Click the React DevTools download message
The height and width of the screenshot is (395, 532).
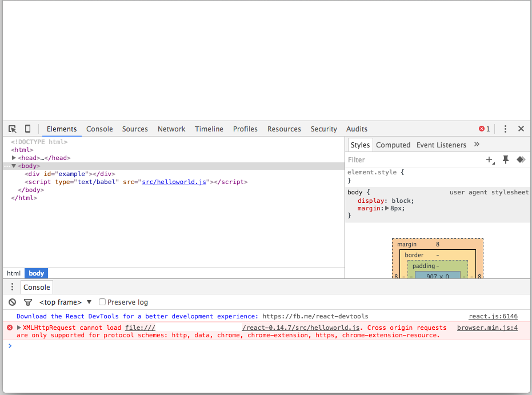click(192, 316)
